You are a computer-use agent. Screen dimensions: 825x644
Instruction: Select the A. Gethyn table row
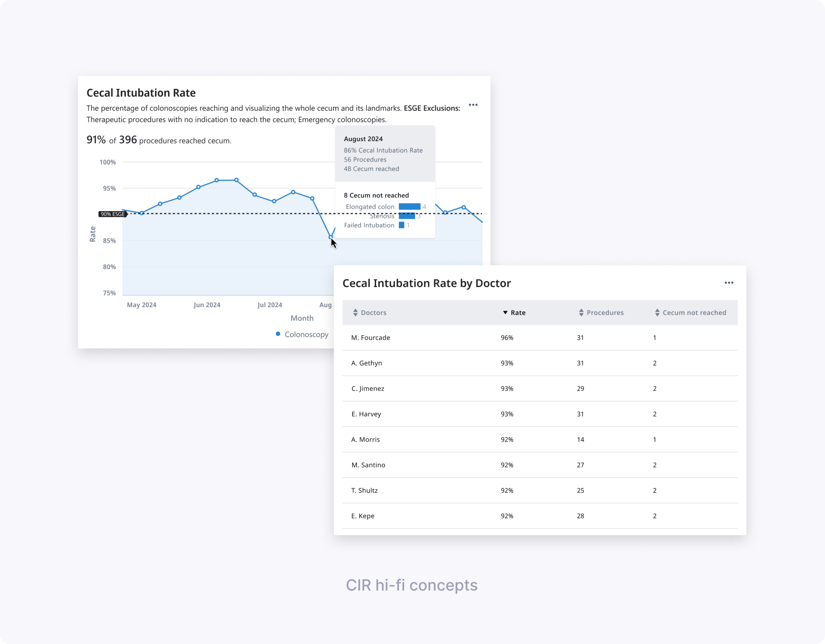[x=366, y=363]
